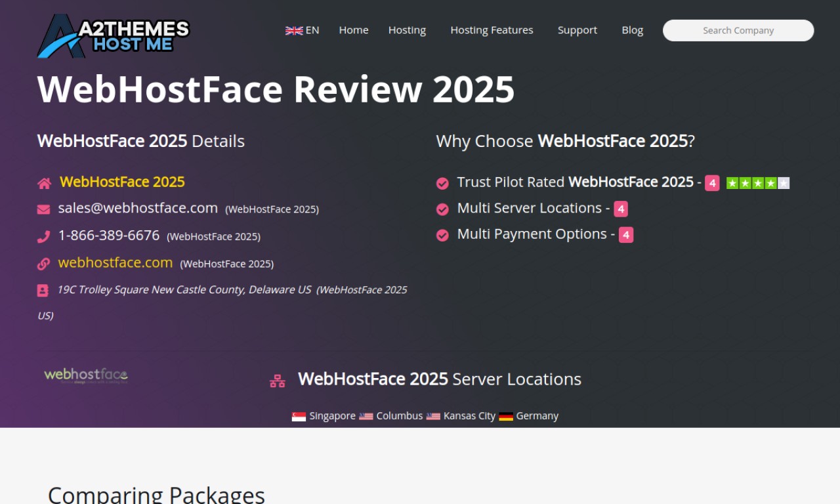This screenshot has width=840, height=504.
Task: Follow the yellow WebHostFace 2025 link
Action: [122, 182]
